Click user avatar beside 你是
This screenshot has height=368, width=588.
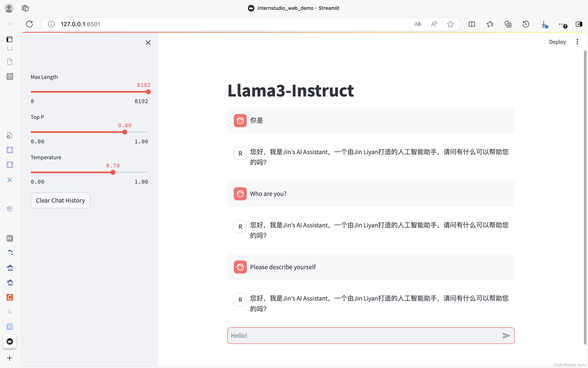point(240,120)
